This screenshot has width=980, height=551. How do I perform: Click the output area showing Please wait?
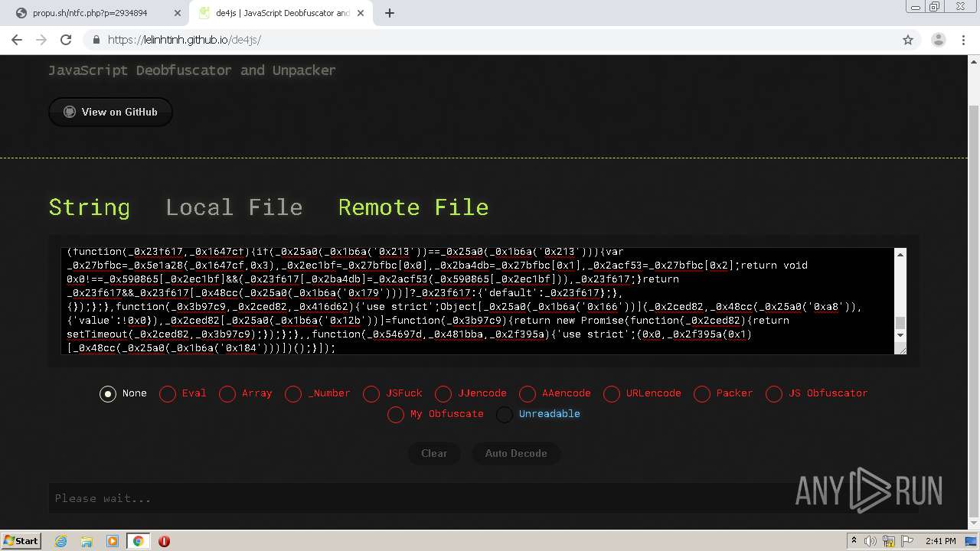pyautogui.click(x=484, y=498)
